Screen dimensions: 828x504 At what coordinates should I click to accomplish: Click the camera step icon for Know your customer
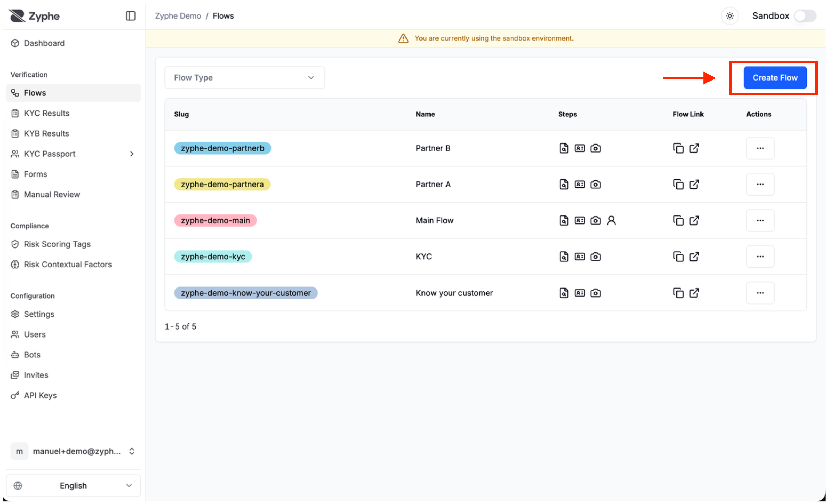tap(595, 293)
